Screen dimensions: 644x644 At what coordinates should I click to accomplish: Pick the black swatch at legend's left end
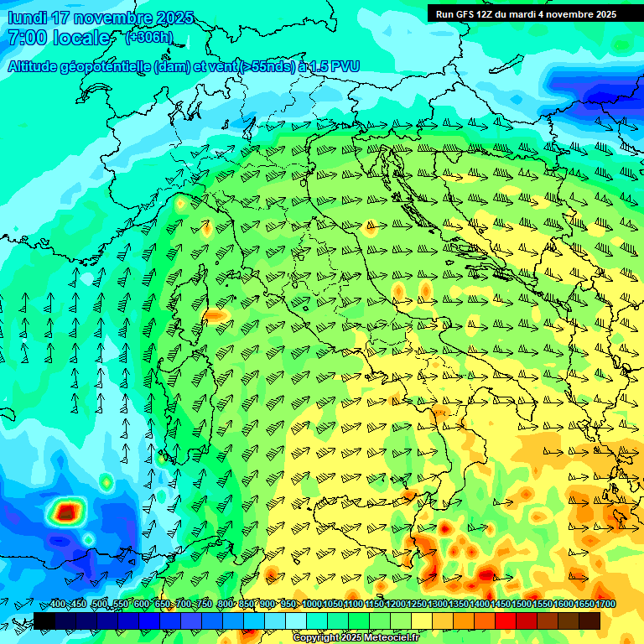tap(44, 621)
